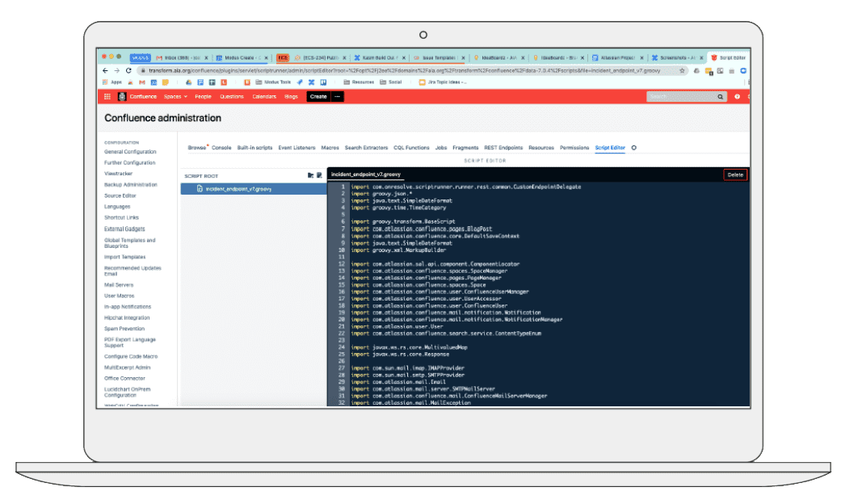The height and width of the screenshot is (504, 858).
Task: Open Mail Servers in sidebar
Action: coord(119,285)
